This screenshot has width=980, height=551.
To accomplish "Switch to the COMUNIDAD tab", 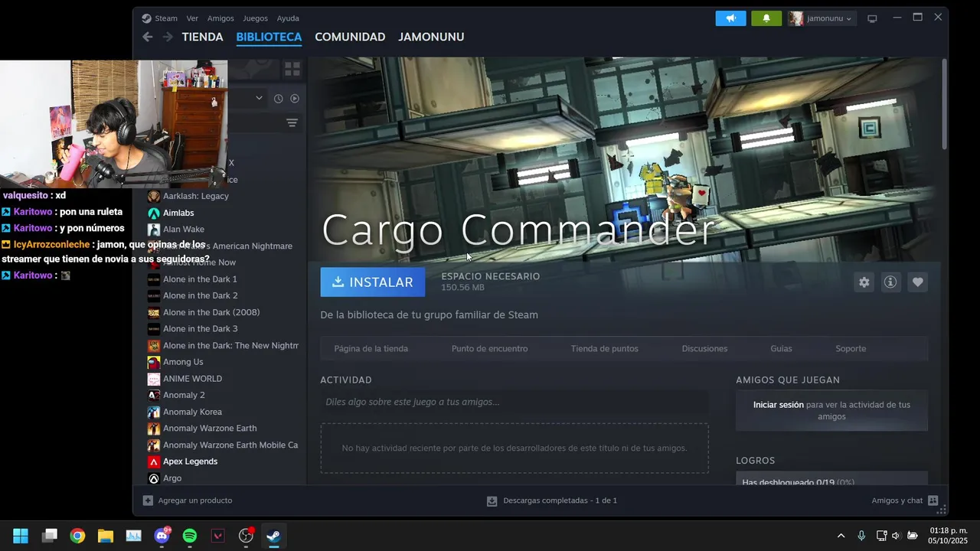I will click(350, 37).
